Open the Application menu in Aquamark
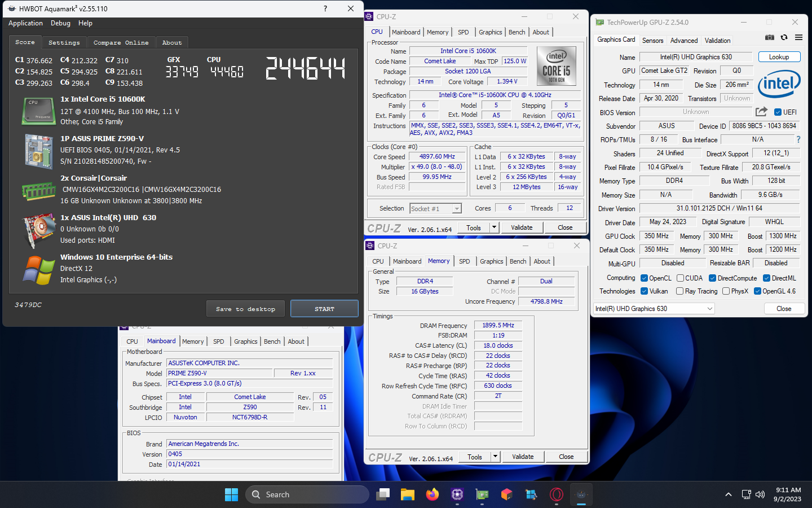812x508 pixels. (25, 23)
